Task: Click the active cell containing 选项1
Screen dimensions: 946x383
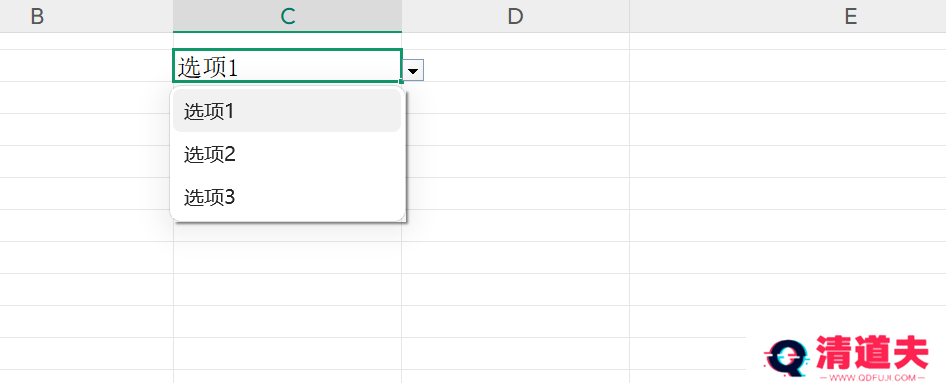Action: pos(287,66)
